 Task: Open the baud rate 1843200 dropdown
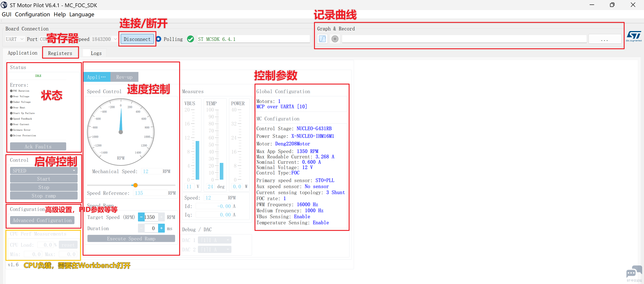[104, 39]
